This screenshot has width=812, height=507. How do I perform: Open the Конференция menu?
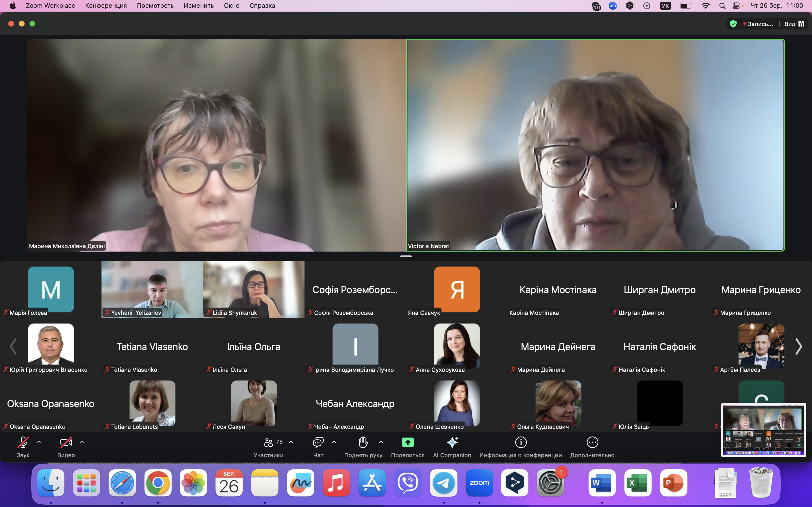106,6
